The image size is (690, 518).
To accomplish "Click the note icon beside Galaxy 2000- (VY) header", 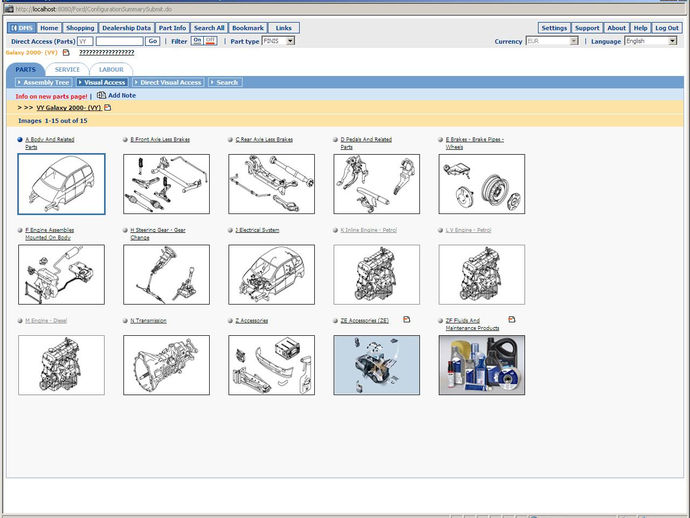I will tap(66, 52).
